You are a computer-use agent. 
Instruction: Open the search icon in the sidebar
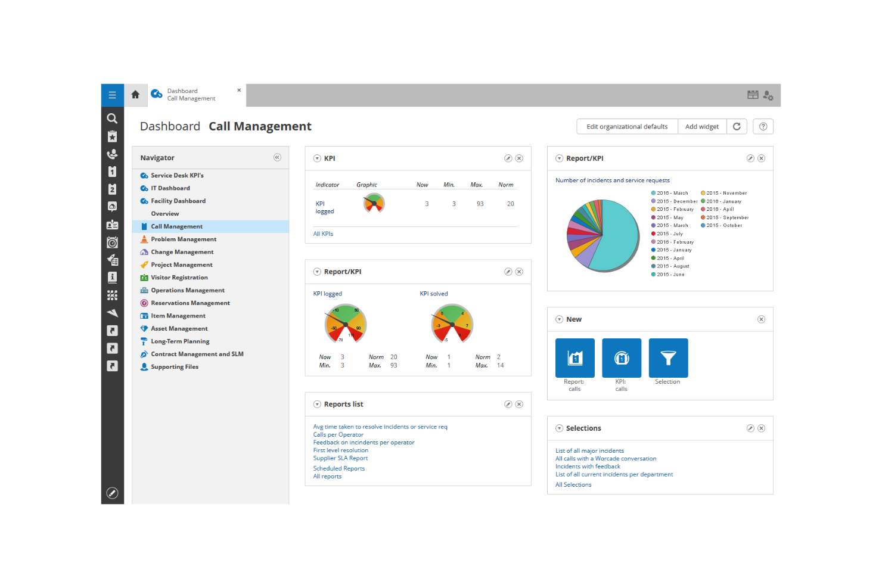112,119
